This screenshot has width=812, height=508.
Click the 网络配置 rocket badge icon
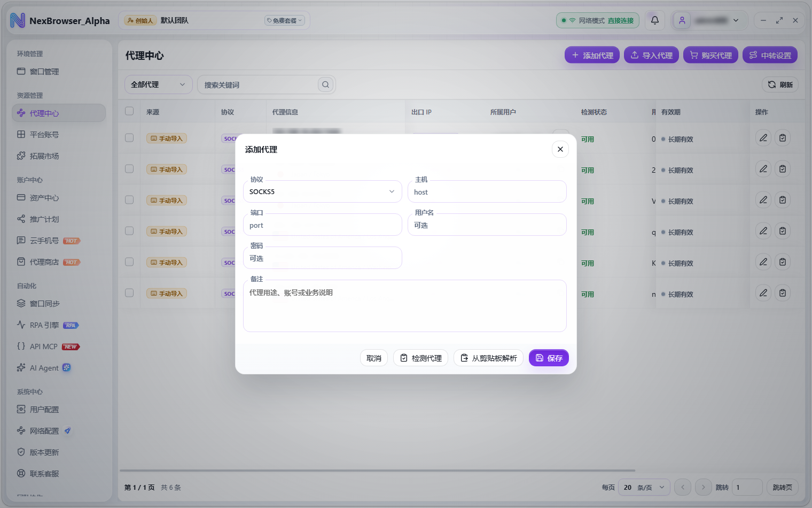(x=67, y=430)
